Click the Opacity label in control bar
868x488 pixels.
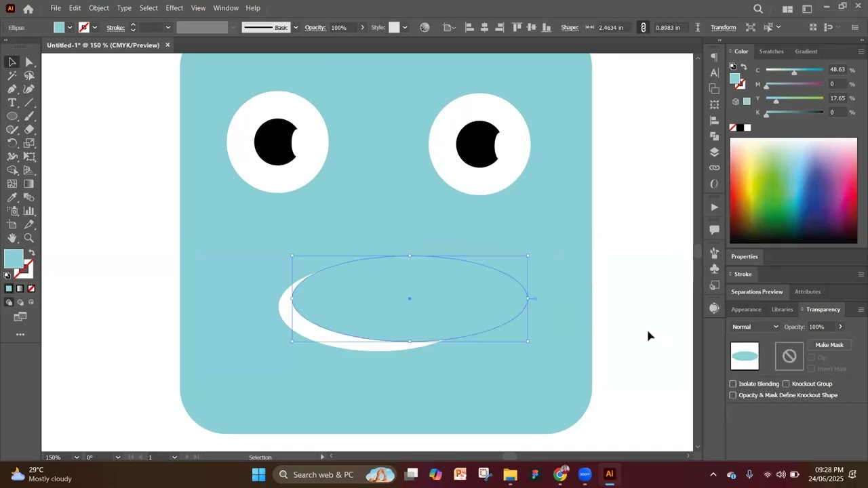pyautogui.click(x=315, y=27)
